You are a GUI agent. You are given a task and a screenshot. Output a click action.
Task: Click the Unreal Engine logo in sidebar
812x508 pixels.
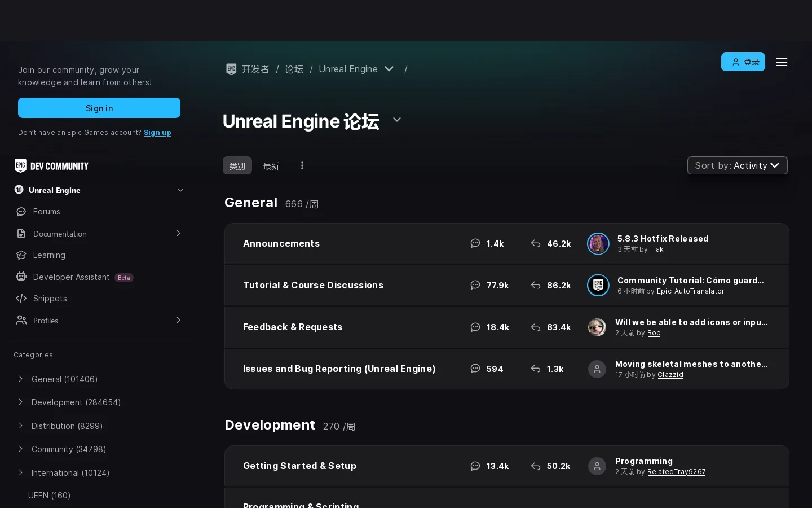pyautogui.click(x=19, y=190)
